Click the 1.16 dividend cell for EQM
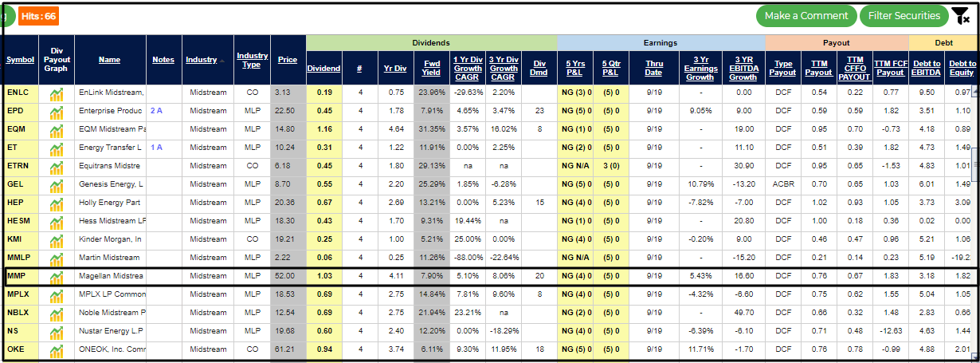The width and height of the screenshot is (980, 363). coord(324,130)
